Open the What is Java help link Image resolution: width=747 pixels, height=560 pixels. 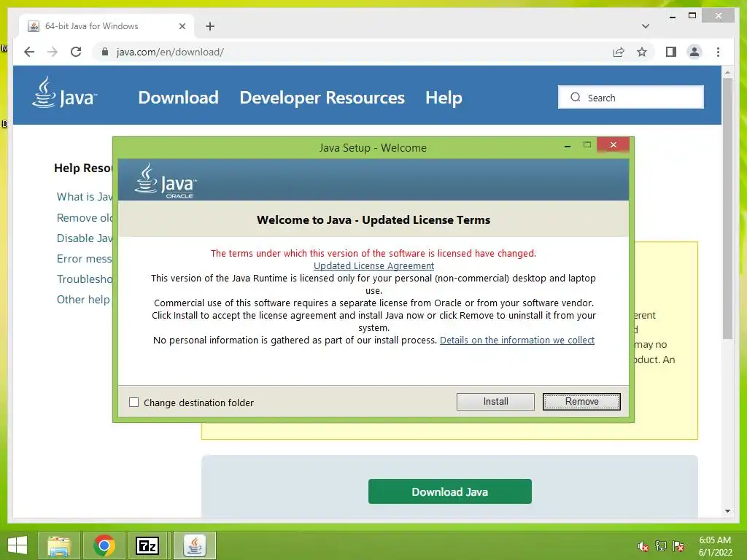point(85,197)
